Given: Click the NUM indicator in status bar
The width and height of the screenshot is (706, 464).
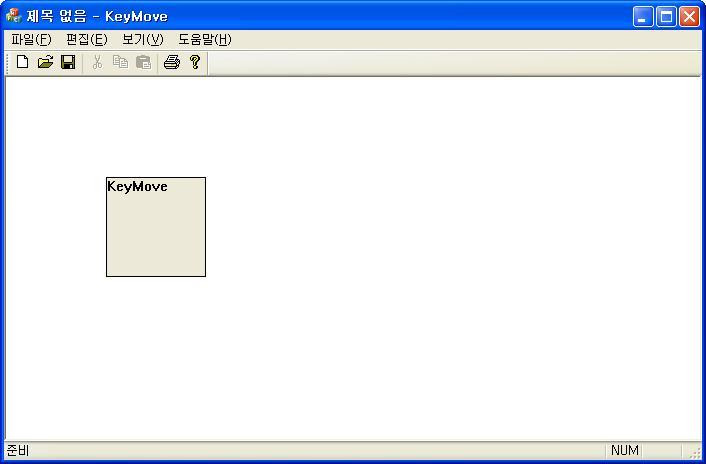Looking at the screenshot, I should 625,450.
